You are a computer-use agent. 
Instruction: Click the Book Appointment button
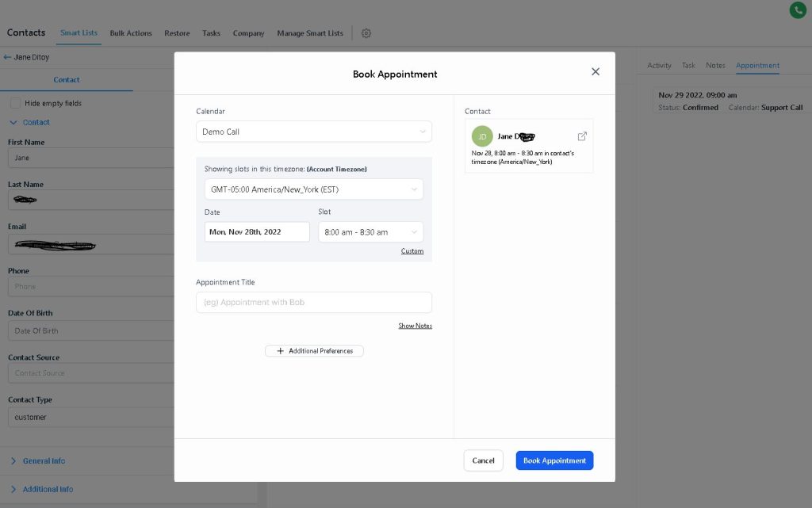554,460
